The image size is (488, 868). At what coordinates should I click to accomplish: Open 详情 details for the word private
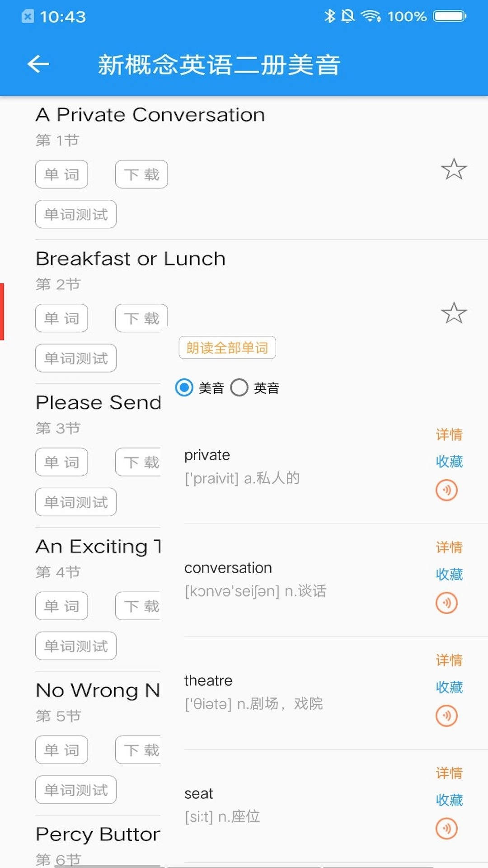click(449, 434)
